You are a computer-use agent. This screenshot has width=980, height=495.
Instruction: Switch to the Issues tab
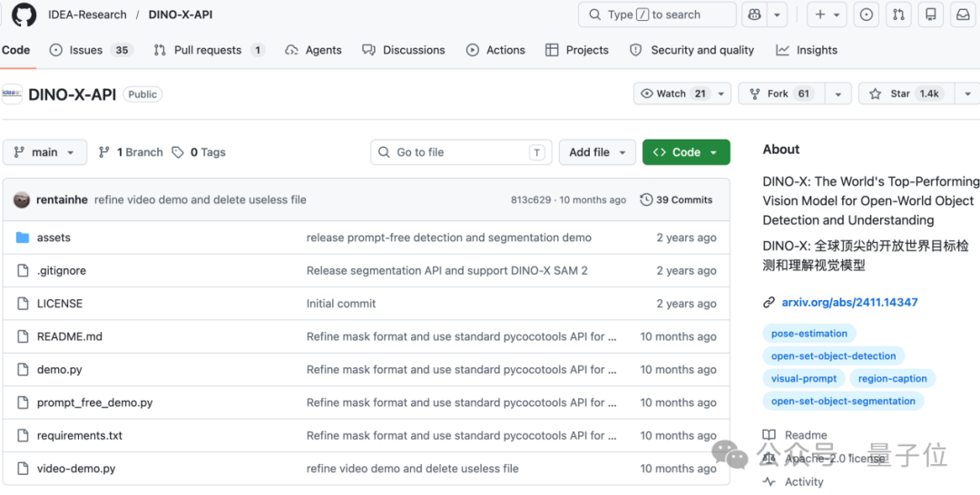[x=92, y=50]
